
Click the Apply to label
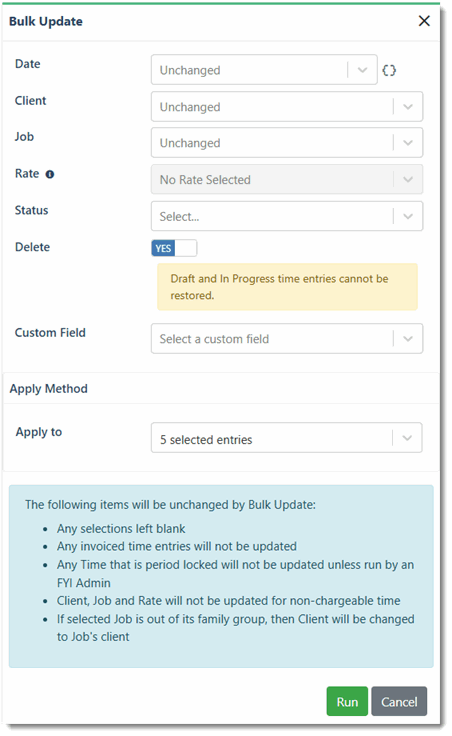(x=38, y=432)
